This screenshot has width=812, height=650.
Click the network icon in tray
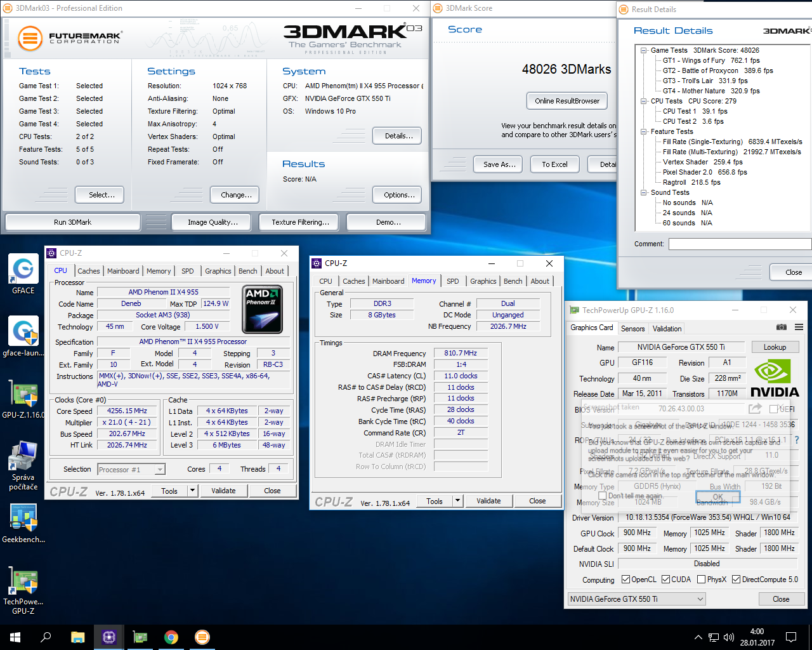pyautogui.click(x=714, y=637)
